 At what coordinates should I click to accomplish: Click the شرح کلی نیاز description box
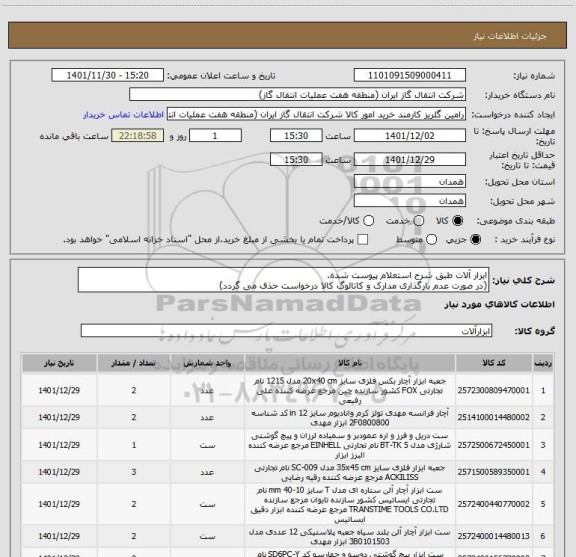point(283,280)
